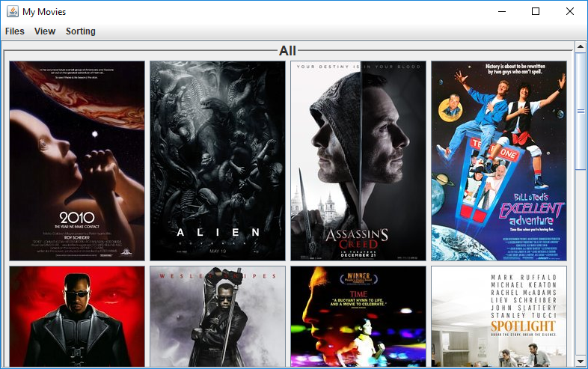Open the Assassin's Creed poster

358,161
